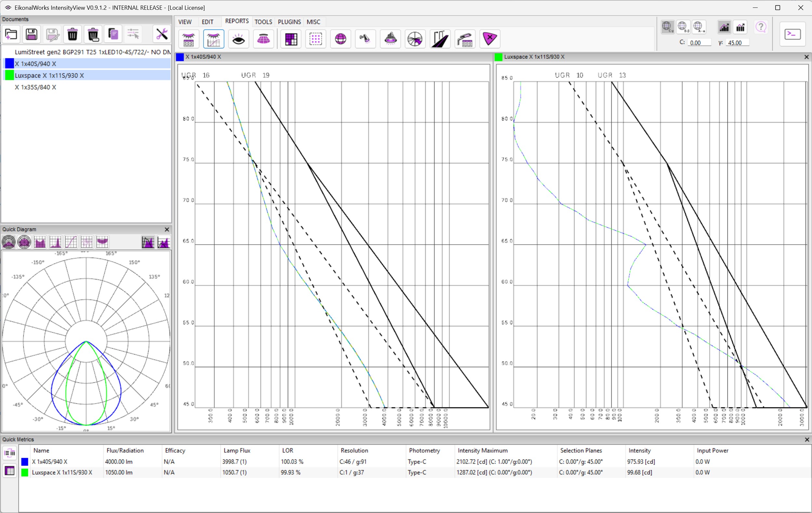Viewport: 812px width, 513px height.
Task: Switch to C-γ coordinate system
Action: tap(667, 27)
